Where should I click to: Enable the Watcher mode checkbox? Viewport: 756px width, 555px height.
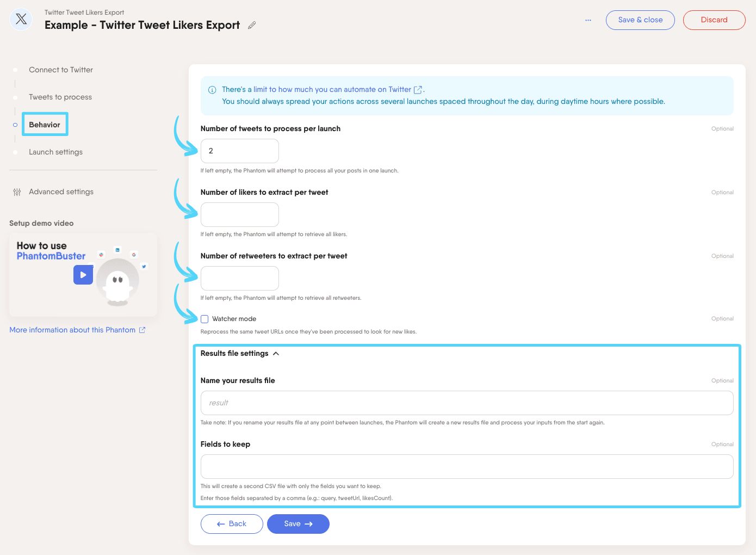pos(205,319)
